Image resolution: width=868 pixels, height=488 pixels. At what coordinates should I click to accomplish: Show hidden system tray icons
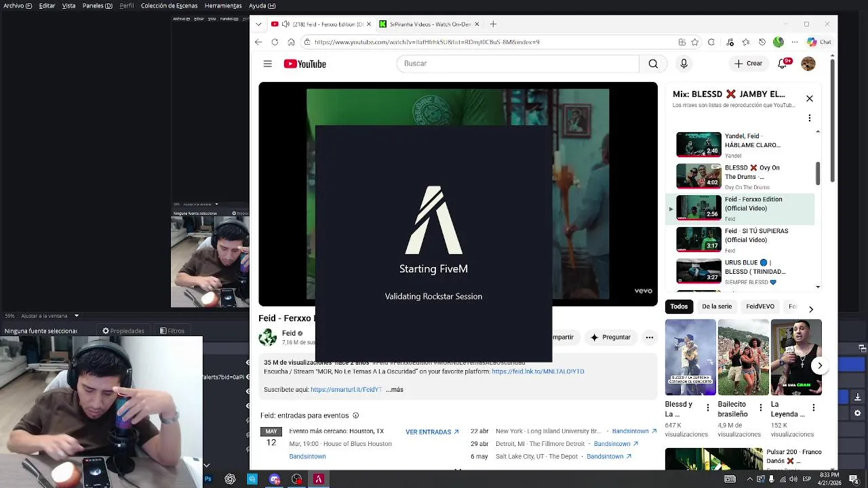(749, 479)
